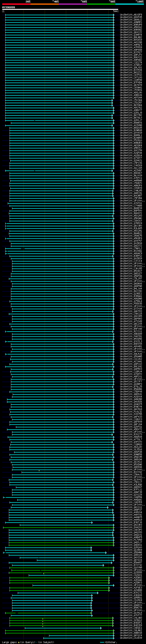Open hit UniRef100_B9RUP5
This screenshot has height=644, width=146.
pyautogui.click(x=131, y=25)
